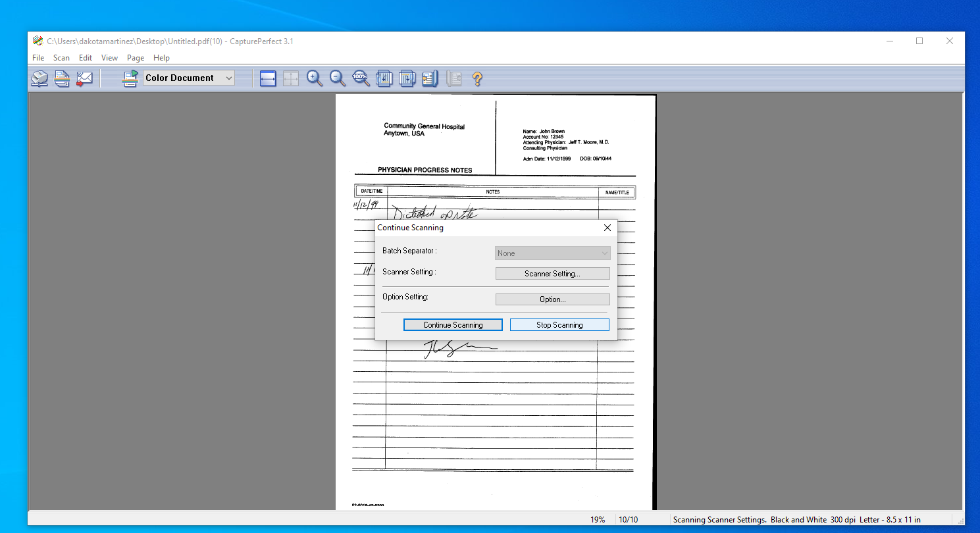Open the Batch Separator dropdown

coord(552,253)
